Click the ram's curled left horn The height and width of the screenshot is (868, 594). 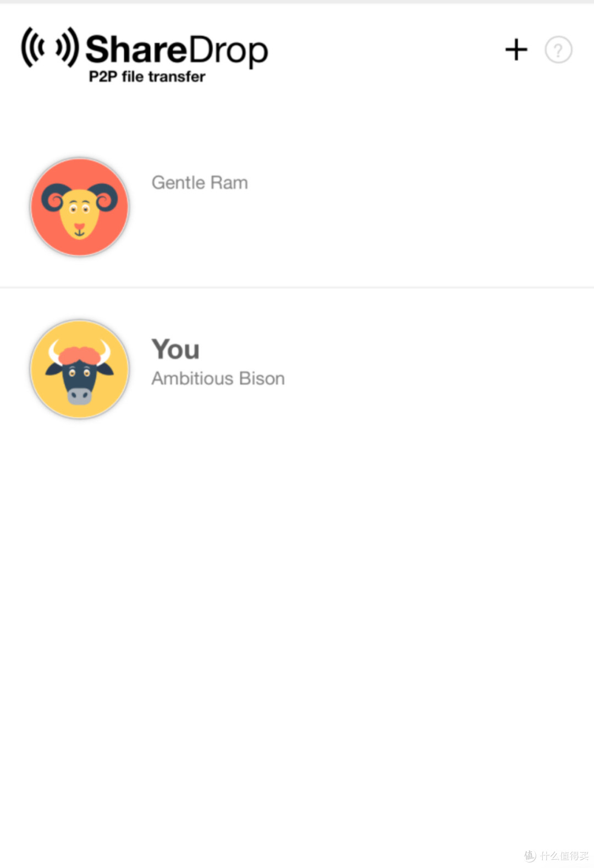click(54, 197)
